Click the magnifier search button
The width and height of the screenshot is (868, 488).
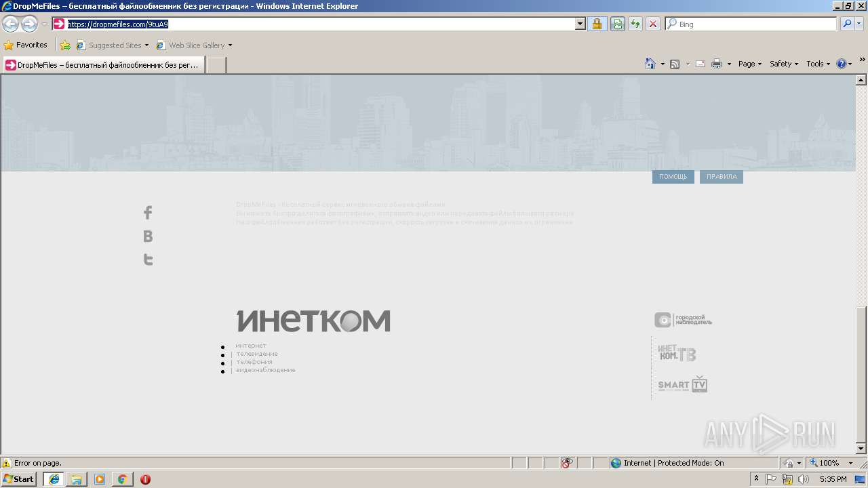tap(847, 24)
